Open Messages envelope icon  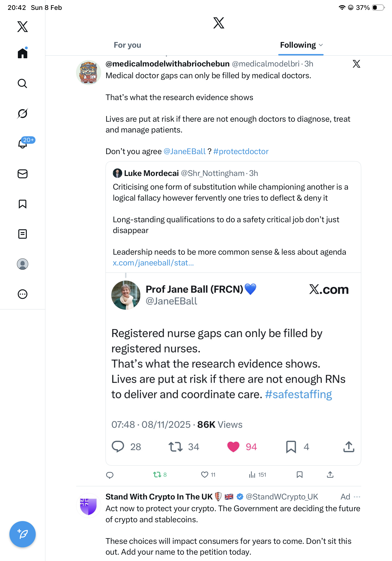click(x=23, y=174)
